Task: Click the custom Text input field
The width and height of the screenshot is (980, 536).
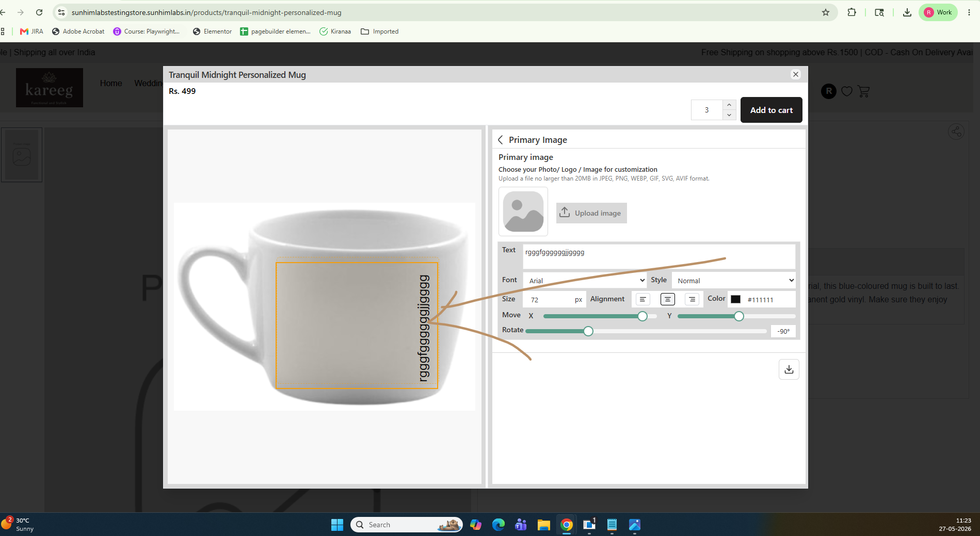Action: [x=658, y=256]
